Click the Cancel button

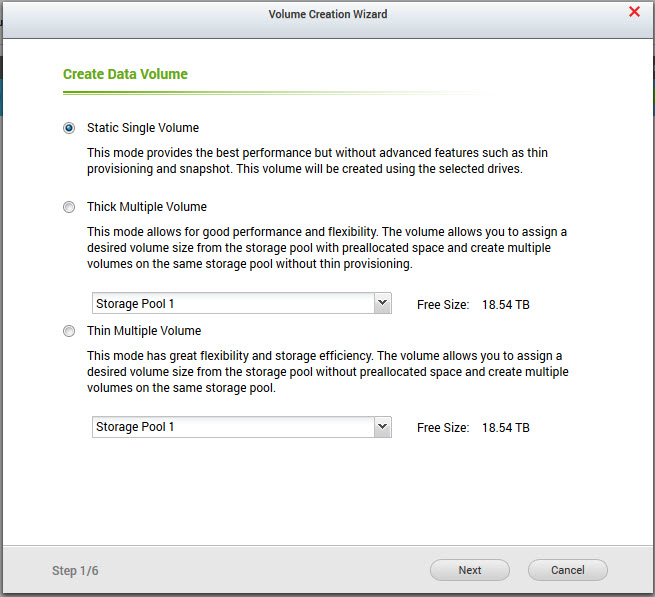click(568, 570)
